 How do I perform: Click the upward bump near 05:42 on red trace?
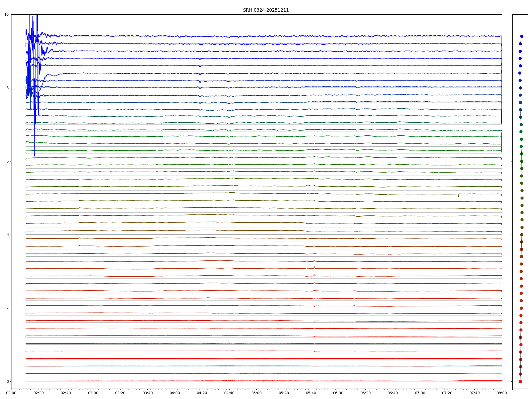coord(314,267)
